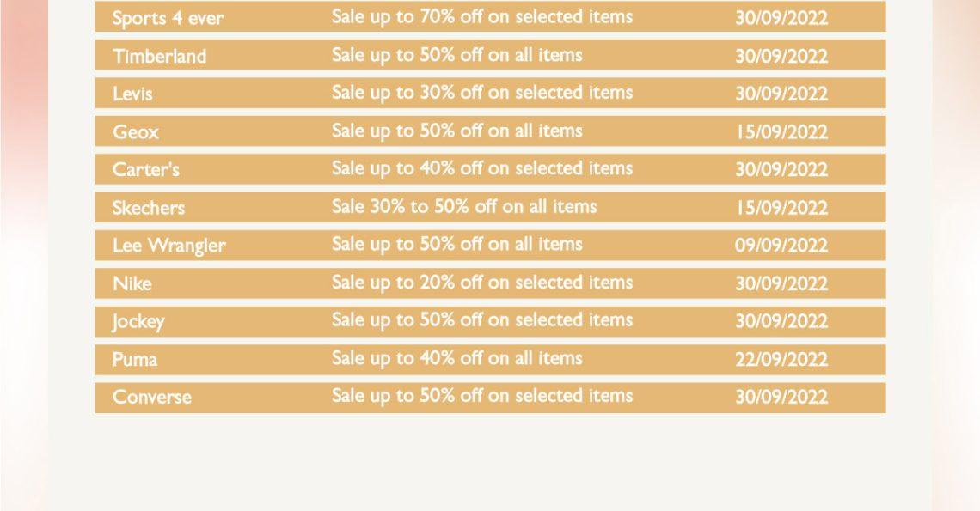Screen dimensions: 980x511
Task: Click the Geox brand label
Action: [136, 131]
